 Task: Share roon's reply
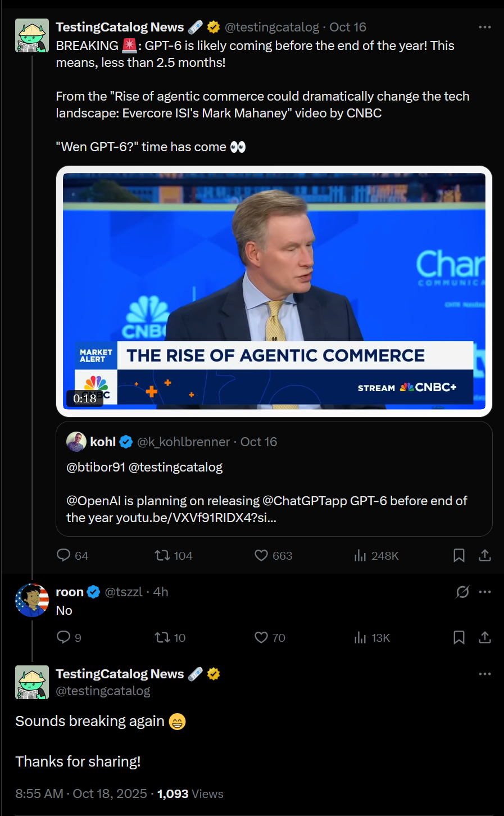485,637
